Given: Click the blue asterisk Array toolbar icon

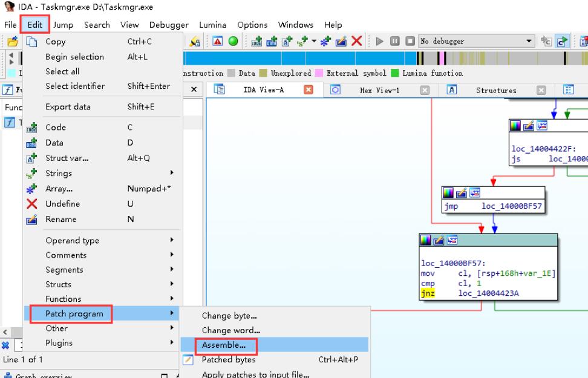Looking at the screenshot, I should click(x=325, y=41).
